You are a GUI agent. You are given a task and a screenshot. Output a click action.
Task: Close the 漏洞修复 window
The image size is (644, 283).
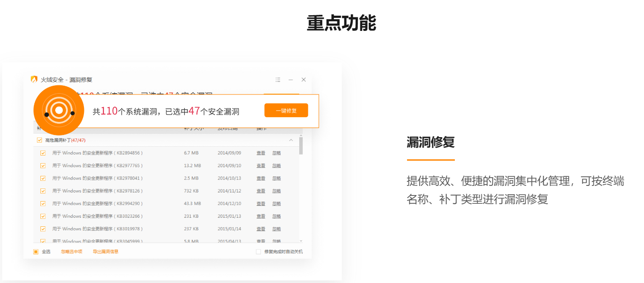tap(304, 80)
